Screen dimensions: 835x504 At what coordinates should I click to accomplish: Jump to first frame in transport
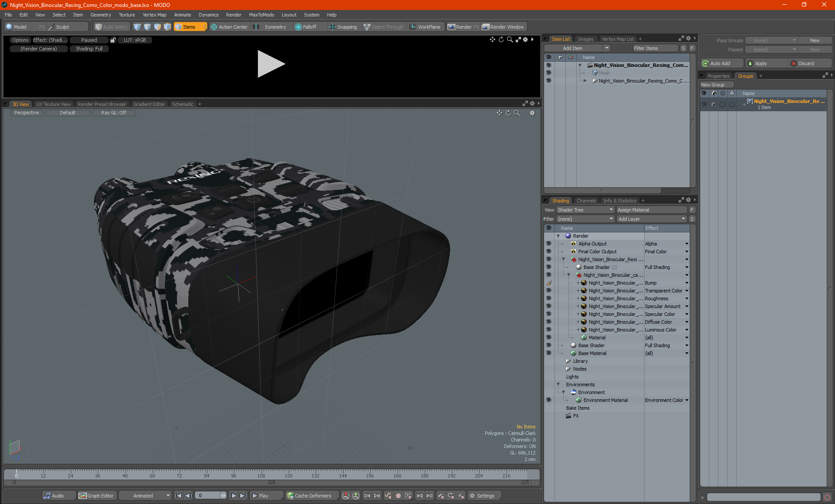tap(178, 496)
